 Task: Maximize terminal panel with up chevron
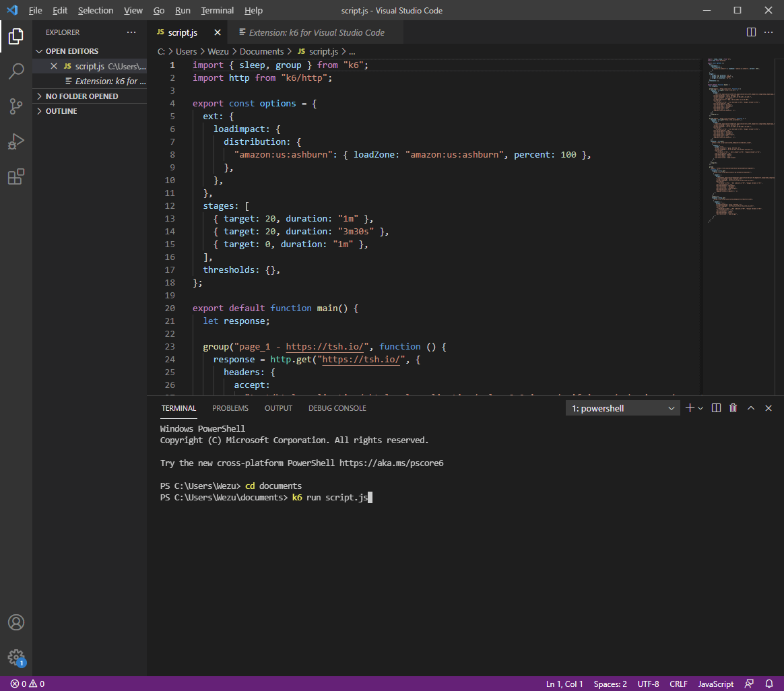(x=751, y=408)
